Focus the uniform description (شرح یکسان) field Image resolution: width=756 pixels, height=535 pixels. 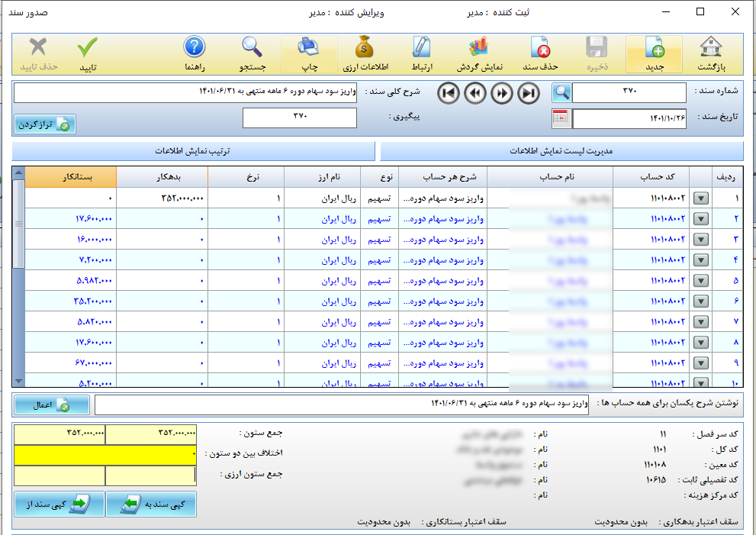(341, 404)
